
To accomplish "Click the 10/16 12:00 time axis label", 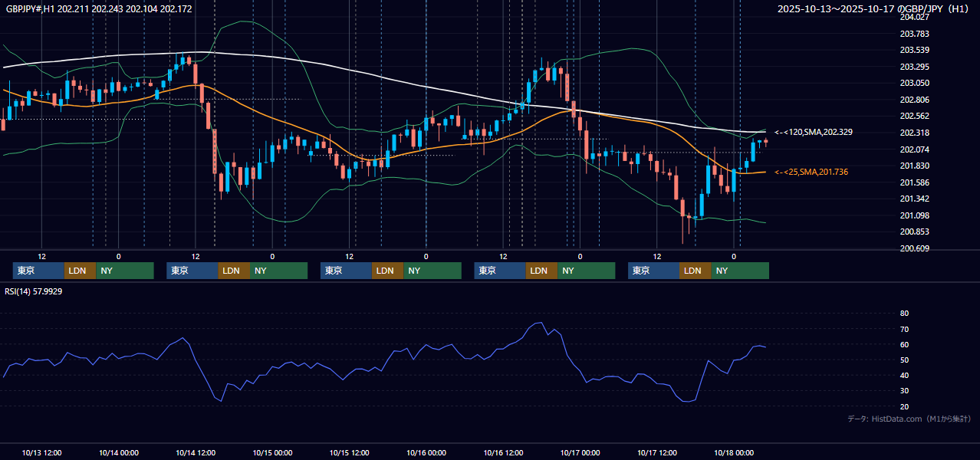I will 503,452.
